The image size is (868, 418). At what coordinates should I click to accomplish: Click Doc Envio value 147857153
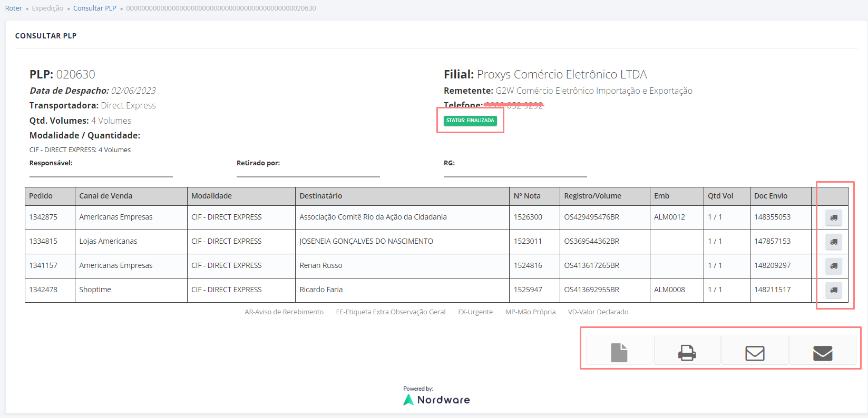click(x=773, y=241)
